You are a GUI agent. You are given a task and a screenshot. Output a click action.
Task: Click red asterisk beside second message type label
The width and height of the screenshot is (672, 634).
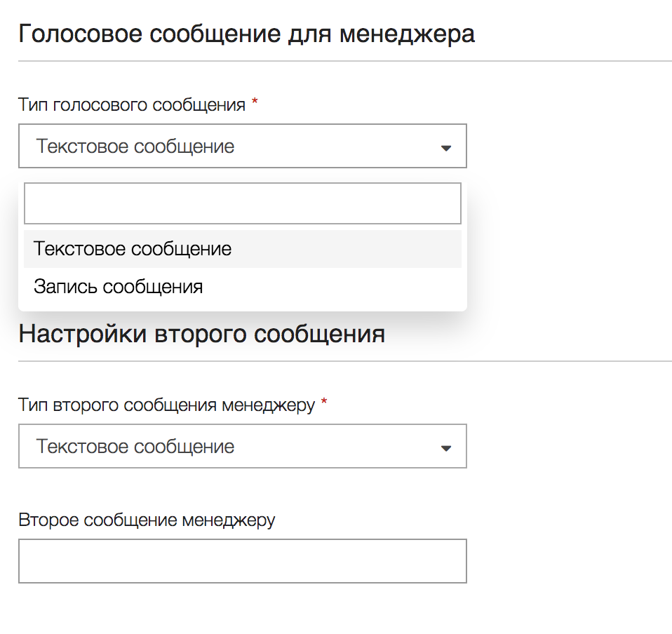(325, 403)
